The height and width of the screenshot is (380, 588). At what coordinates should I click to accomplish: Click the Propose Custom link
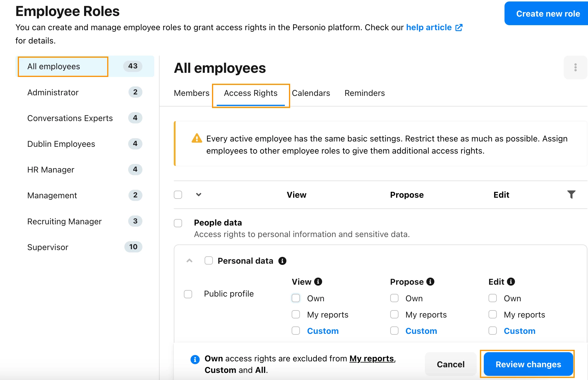point(421,331)
